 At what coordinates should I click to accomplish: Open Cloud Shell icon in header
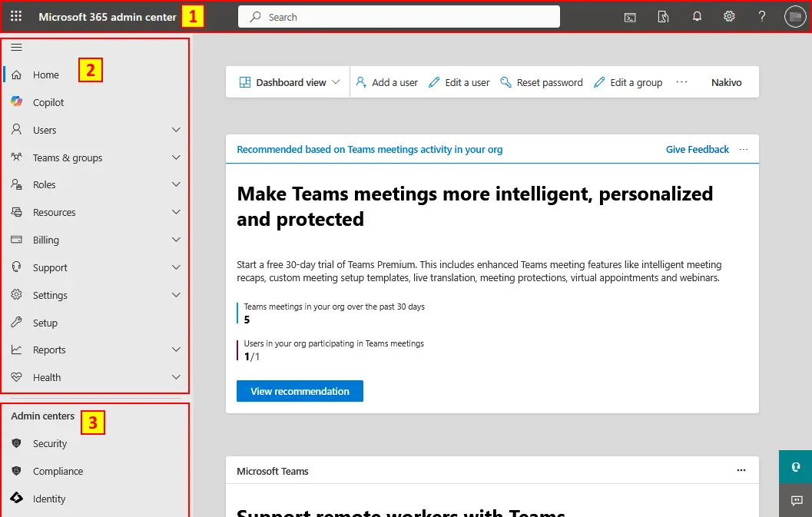[630, 17]
